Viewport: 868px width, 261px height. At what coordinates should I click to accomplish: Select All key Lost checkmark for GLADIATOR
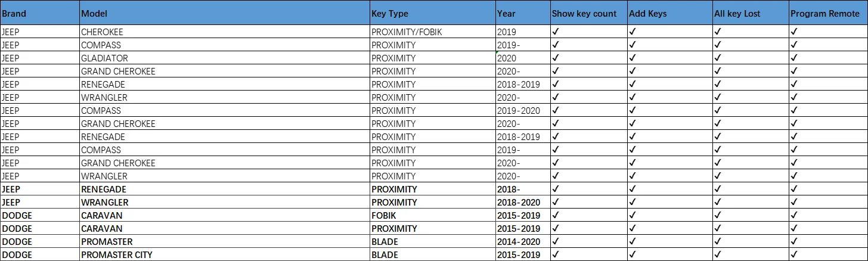[718, 58]
